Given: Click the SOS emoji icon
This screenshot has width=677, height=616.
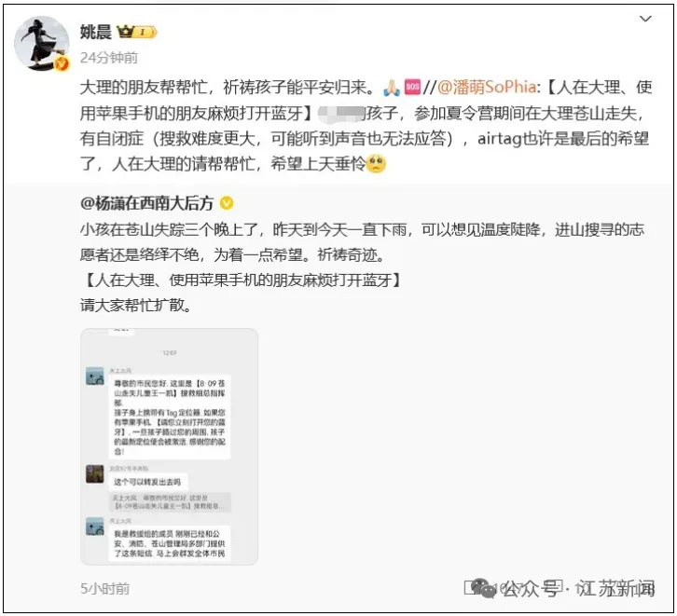Looking at the screenshot, I should point(412,87).
